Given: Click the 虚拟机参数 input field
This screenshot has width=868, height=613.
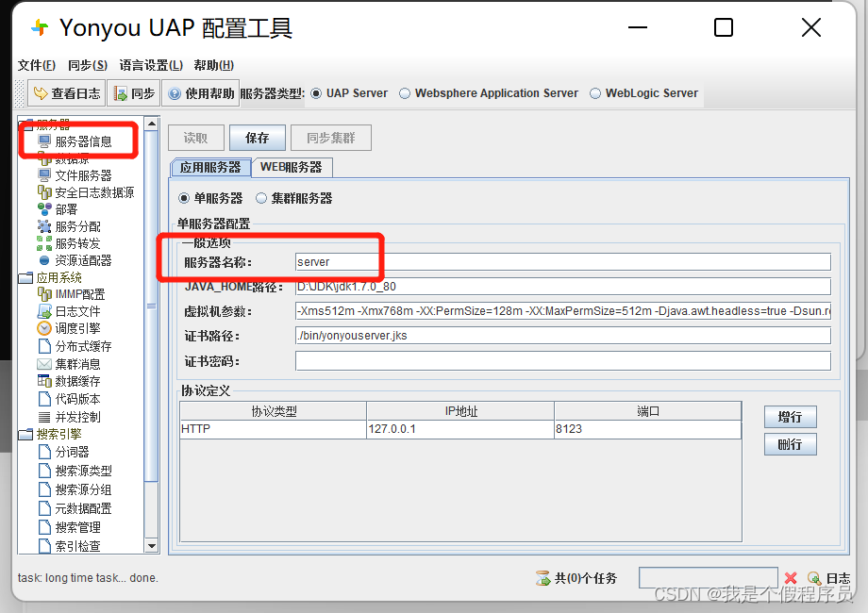Looking at the screenshot, I should (563, 311).
